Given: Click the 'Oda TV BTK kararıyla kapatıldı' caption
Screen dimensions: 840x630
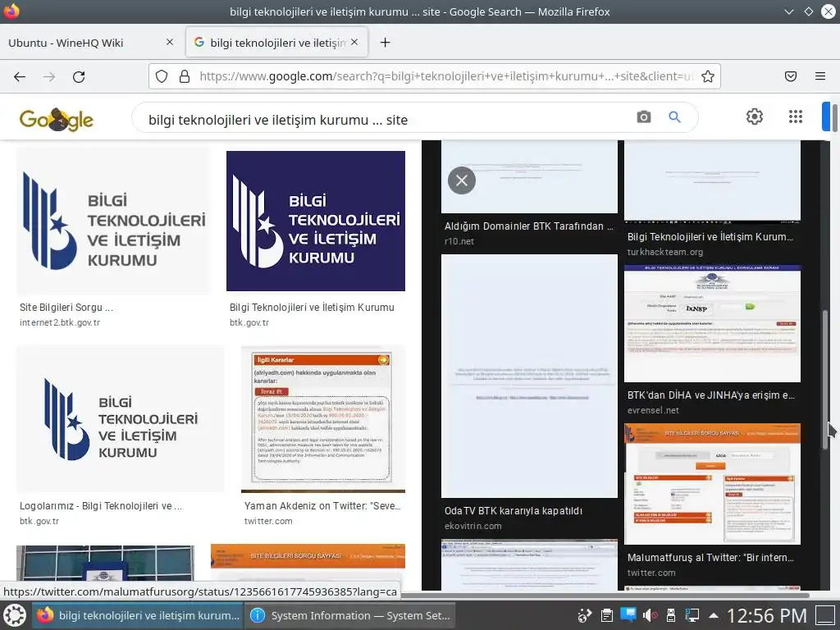Looking at the screenshot, I should point(514,511).
